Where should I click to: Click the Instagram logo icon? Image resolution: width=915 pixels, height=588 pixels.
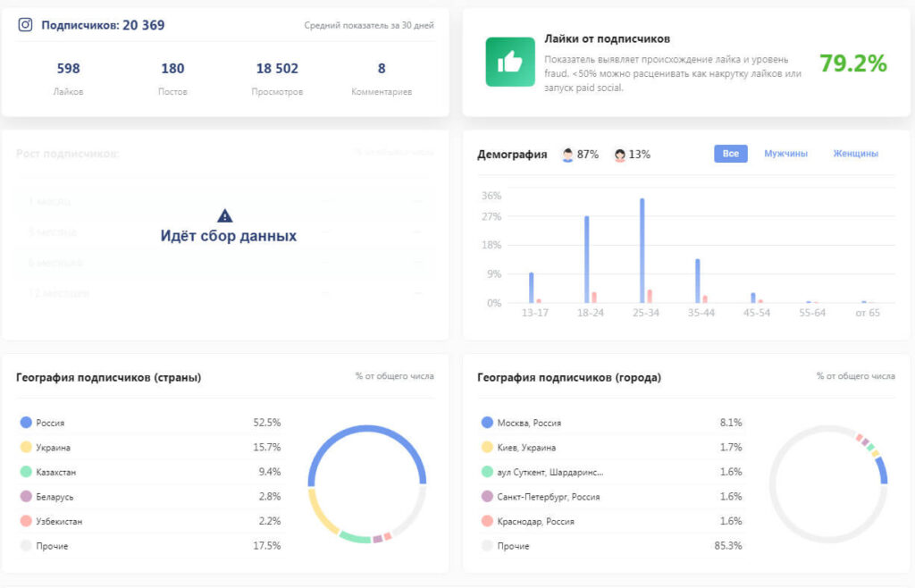25,25
